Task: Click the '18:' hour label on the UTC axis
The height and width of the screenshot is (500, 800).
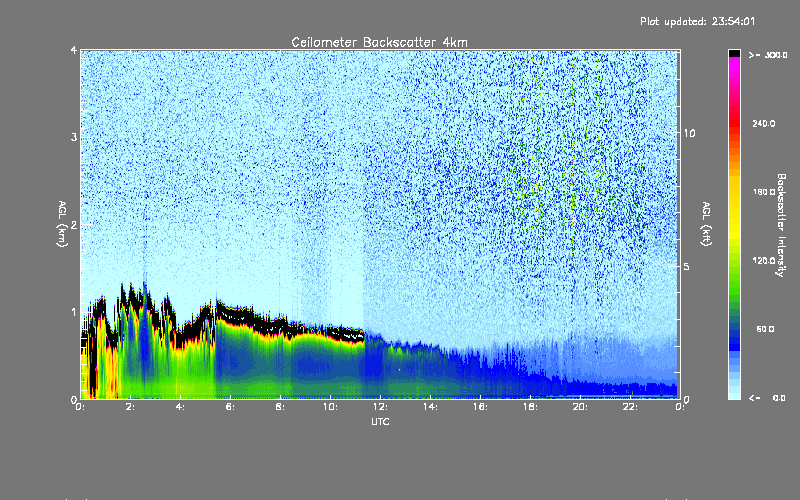Action: pyautogui.click(x=530, y=407)
